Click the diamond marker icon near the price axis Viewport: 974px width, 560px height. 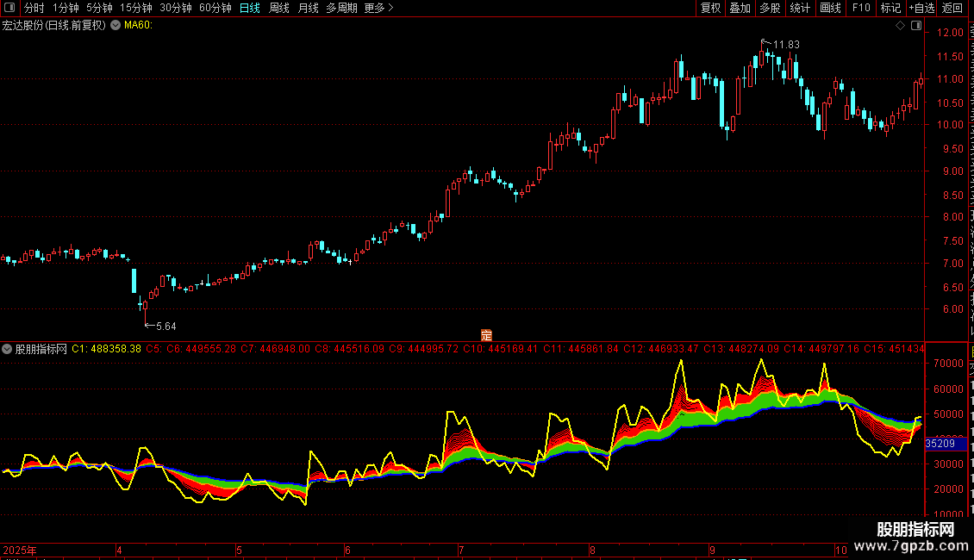click(900, 26)
